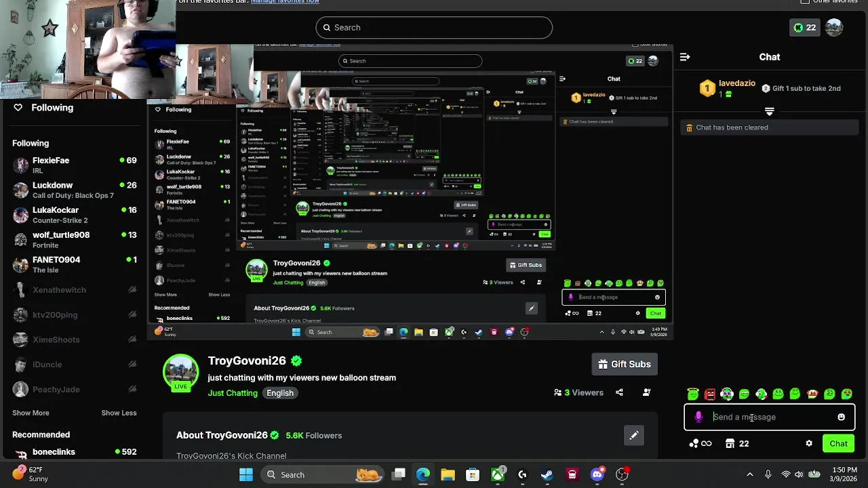Open chat settings gear
The image size is (868, 488).
pos(808,443)
